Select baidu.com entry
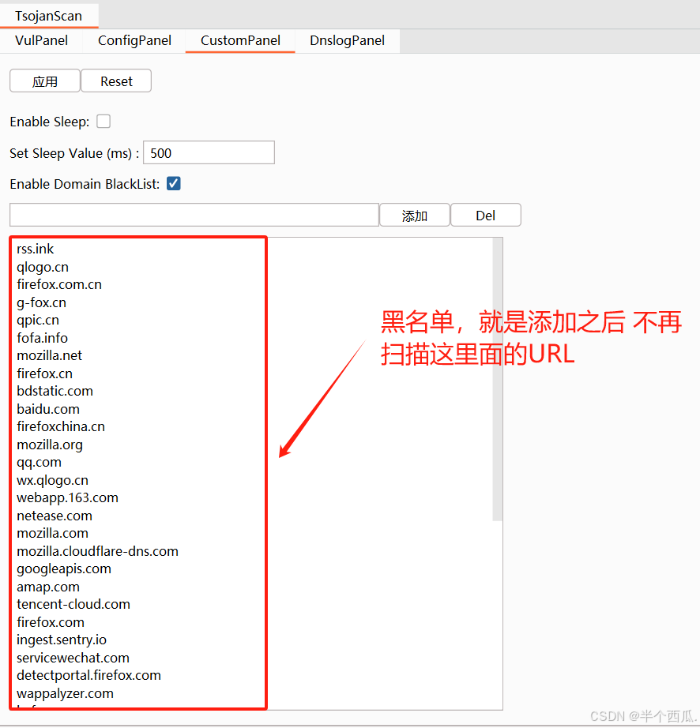The width and height of the screenshot is (700, 728). point(48,409)
